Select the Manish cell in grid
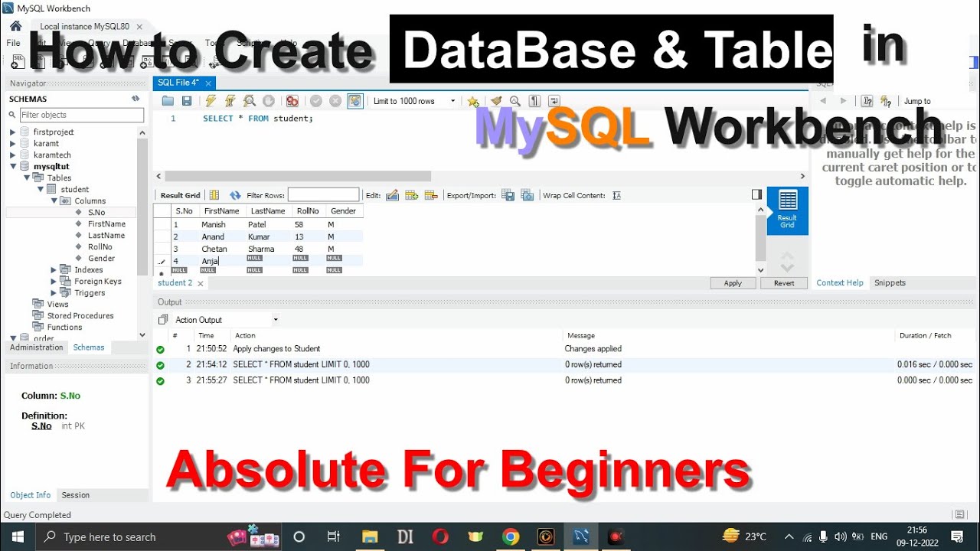 [221, 225]
